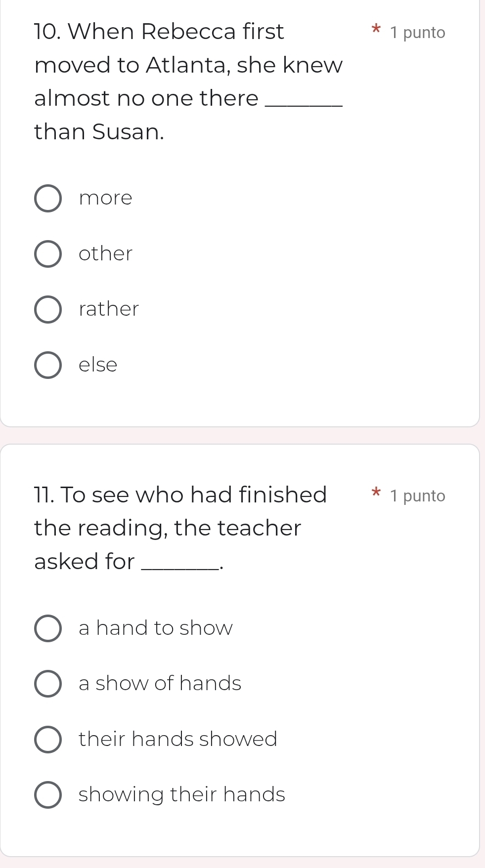Screen dimensions: 485x868
Task: Click the '1 punto' label on question 11
Action: (417, 496)
